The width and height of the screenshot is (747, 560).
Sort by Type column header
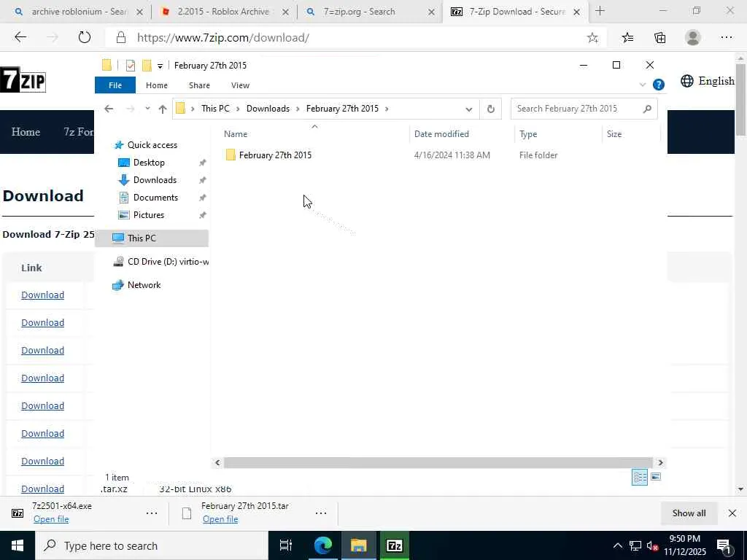[558, 134]
